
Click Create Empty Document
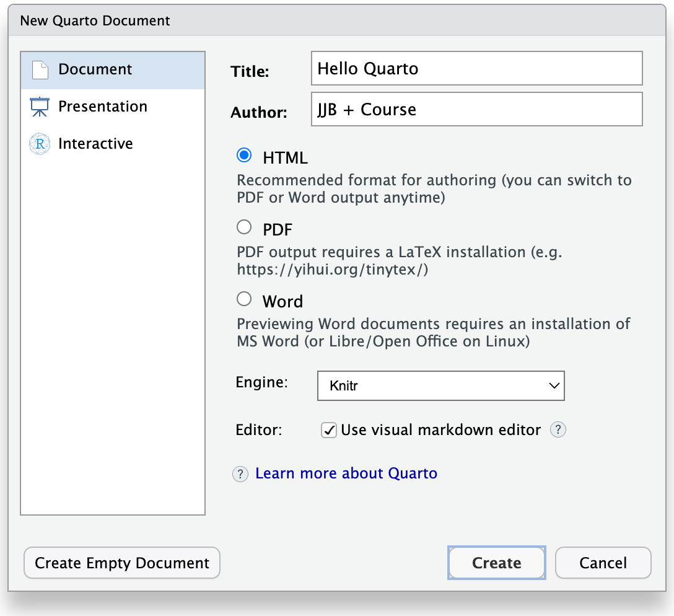(121, 563)
